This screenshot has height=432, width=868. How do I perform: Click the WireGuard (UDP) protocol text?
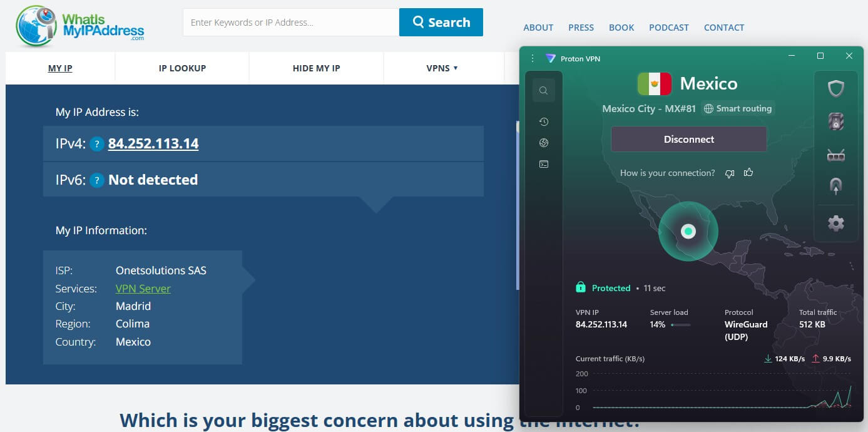746,331
